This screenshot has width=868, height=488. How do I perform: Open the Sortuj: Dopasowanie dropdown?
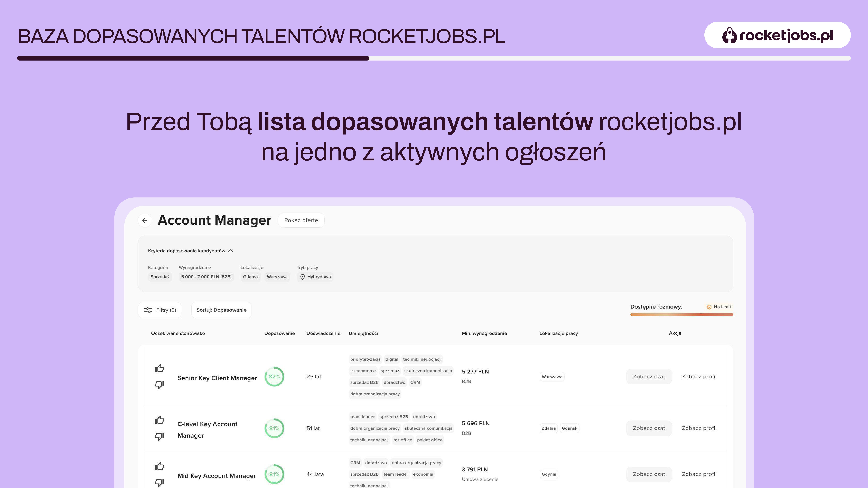click(221, 310)
